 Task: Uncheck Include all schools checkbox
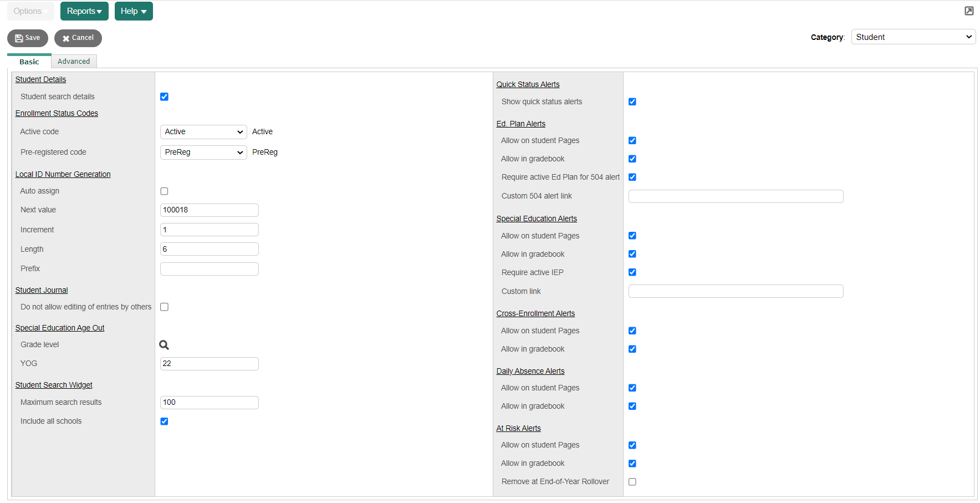pyautogui.click(x=164, y=421)
